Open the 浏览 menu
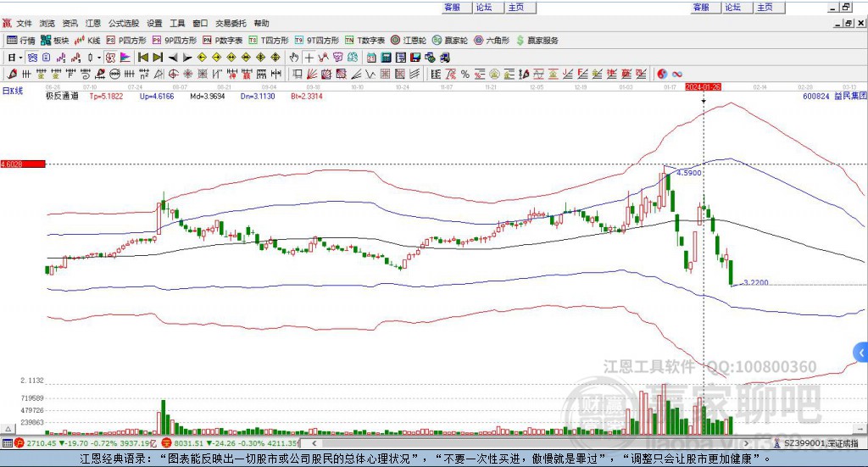This screenshot has height=467, width=868. tap(47, 23)
